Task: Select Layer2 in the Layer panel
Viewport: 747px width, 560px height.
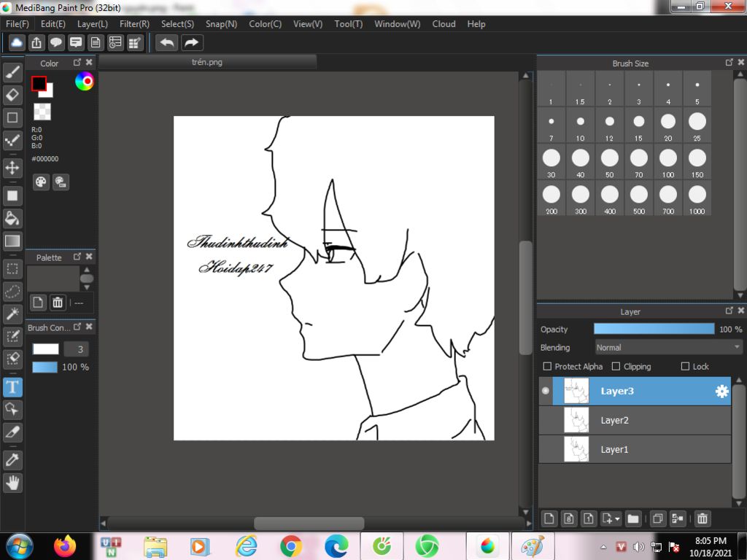Action: [x=635, y=421]
